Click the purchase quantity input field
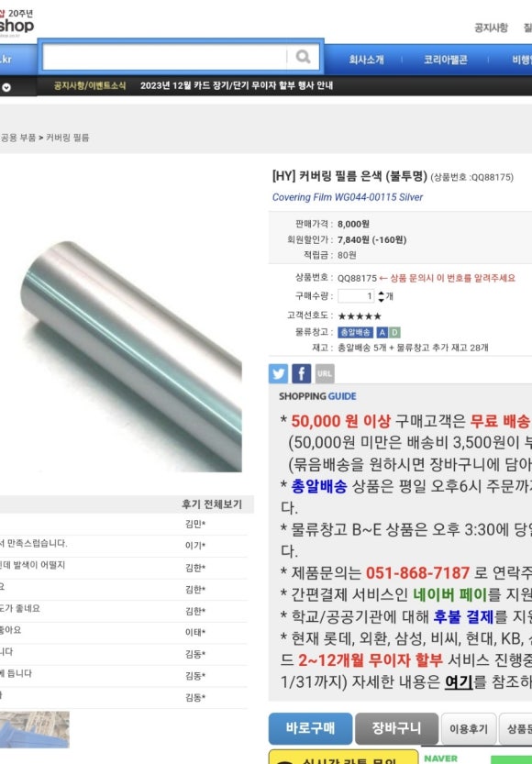Screen dimensions: 532x764 click(356, 296)
